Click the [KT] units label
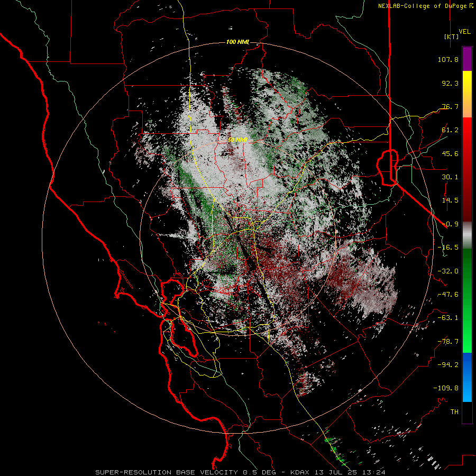This screenshot has width=476, height=476. 451,36
